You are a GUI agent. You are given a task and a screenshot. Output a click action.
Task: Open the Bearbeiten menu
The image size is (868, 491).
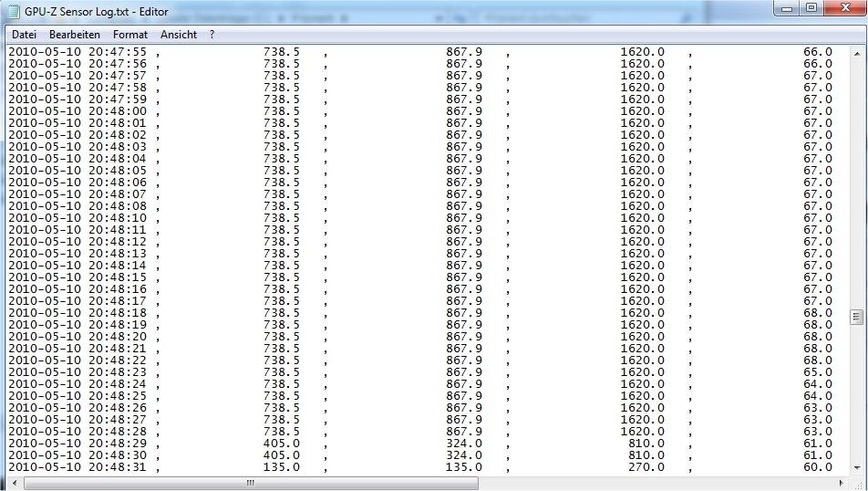pyautogui.click(x=74, y=35)
